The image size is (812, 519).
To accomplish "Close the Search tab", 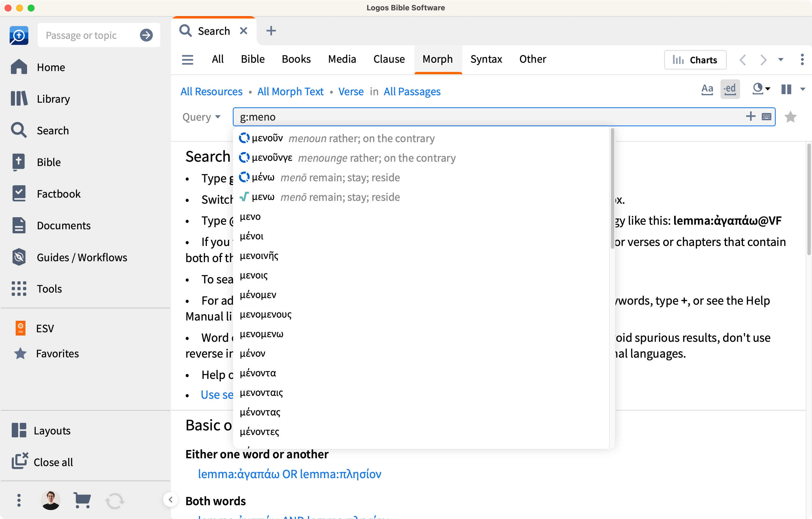I will (243, 31).
